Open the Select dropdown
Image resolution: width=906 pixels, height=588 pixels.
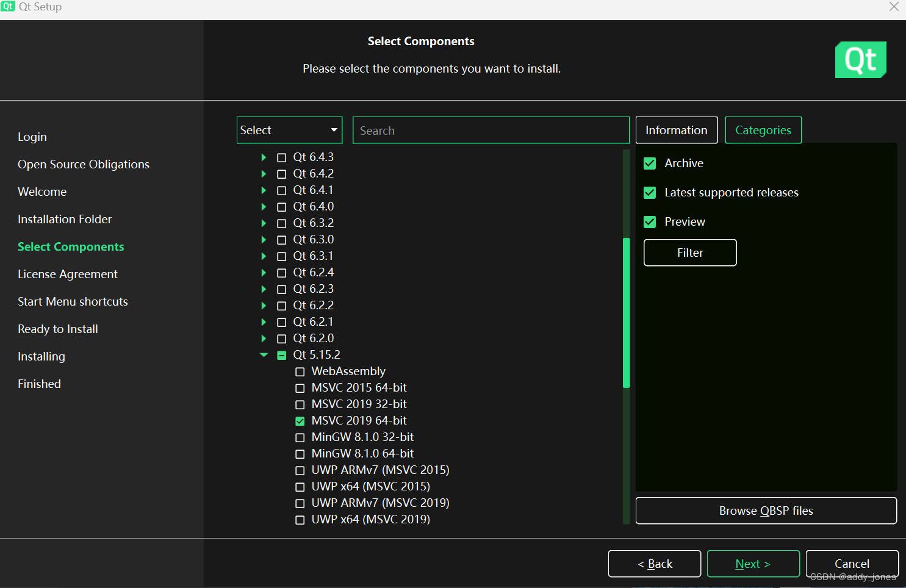[x=289, y=130]
